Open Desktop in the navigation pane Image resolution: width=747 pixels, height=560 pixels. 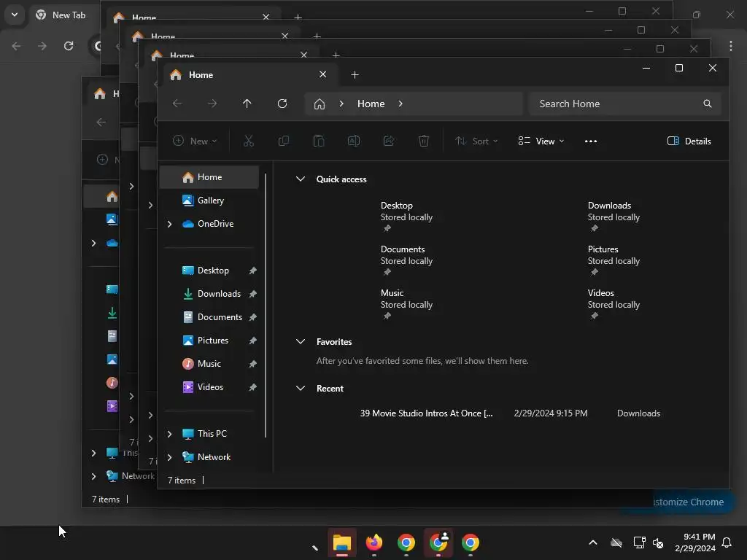click(209, 271)
